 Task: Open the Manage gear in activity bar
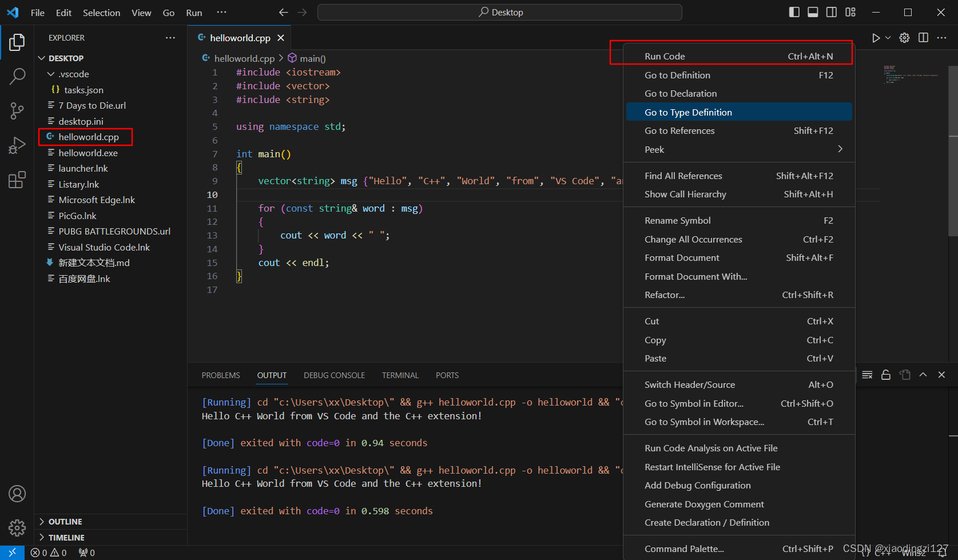(x=17, y=527)
